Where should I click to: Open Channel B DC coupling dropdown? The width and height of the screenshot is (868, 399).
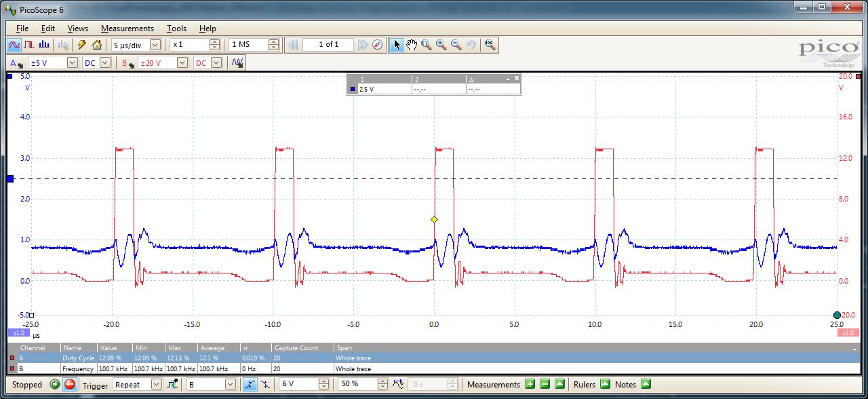click(x=216, y=62)
